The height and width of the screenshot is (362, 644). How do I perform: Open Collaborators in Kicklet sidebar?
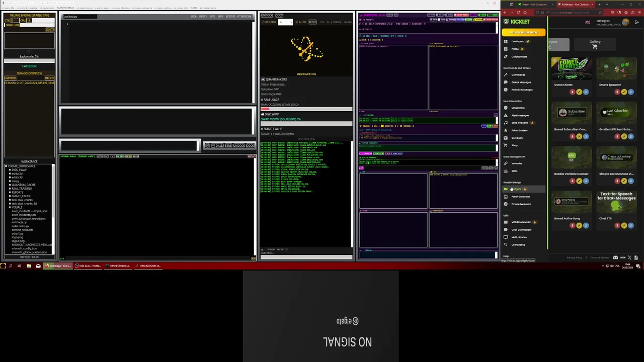click(519, 56)
